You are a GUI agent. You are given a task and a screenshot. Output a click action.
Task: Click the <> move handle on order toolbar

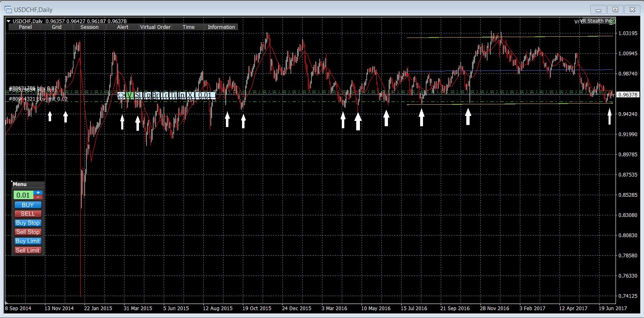click(121, 95)
